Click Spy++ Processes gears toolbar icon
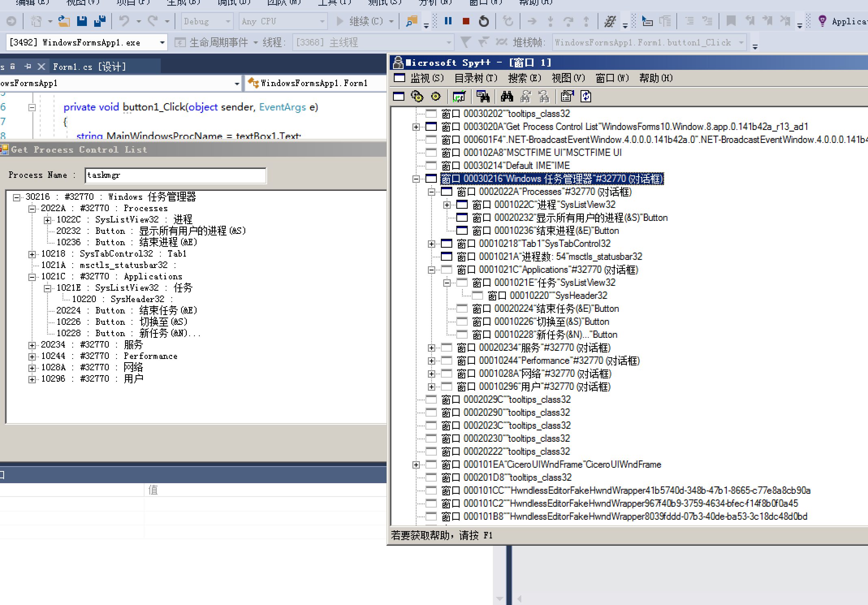 417,97
